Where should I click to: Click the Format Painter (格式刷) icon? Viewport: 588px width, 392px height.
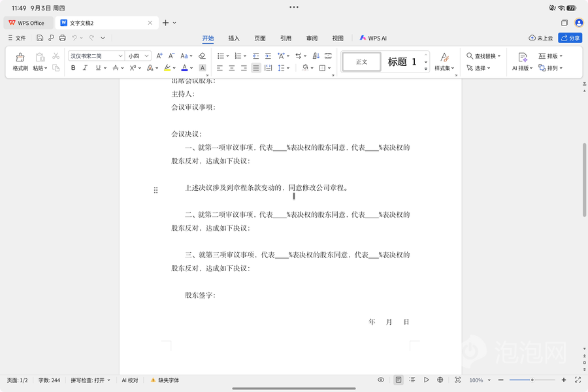click(x=20, y=61)
